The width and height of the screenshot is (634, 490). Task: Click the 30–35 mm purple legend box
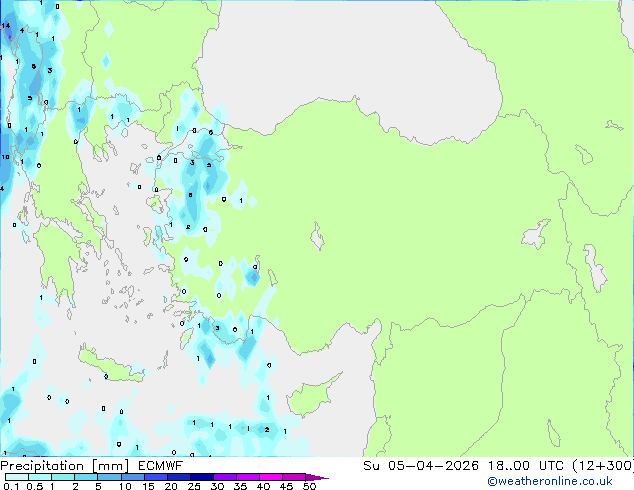[x=225, y=477]
